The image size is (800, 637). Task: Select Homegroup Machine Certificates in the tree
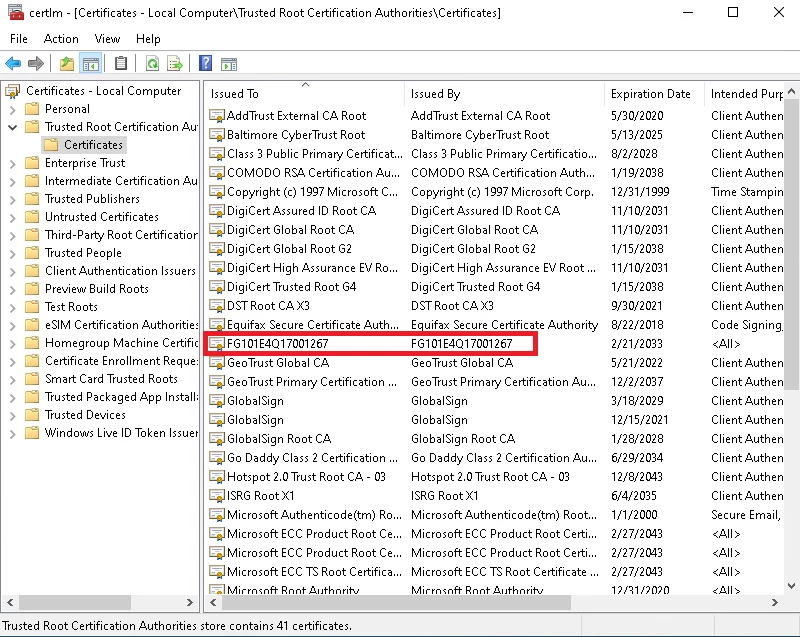click(121, 343)
